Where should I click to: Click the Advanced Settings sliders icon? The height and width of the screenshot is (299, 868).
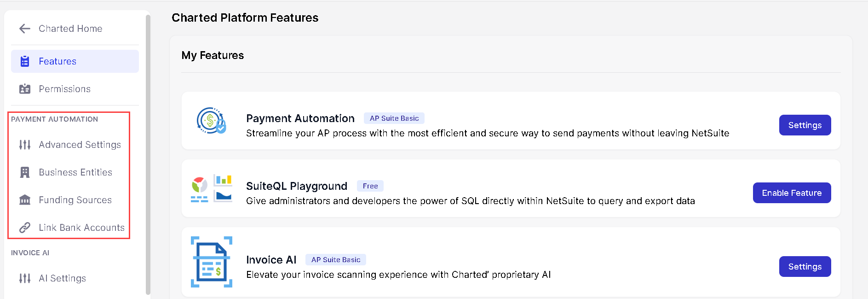tap(25, 145)
